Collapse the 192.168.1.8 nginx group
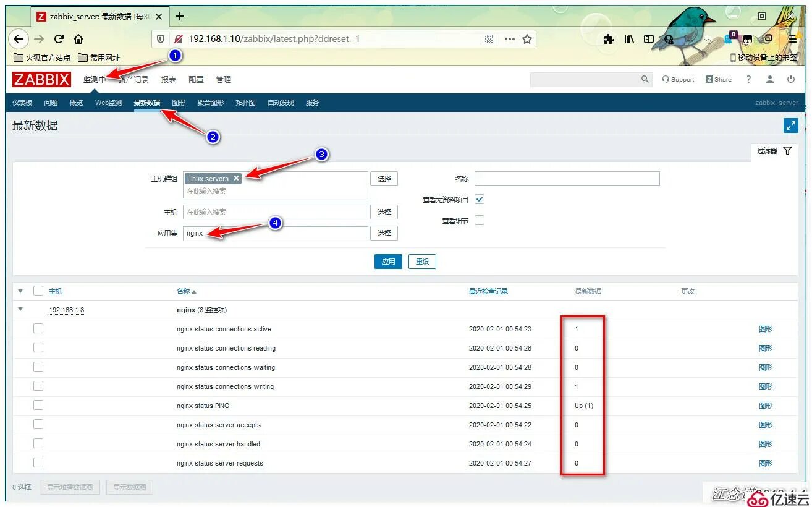This screenshot has height=507, width=812. pos(20,309)
